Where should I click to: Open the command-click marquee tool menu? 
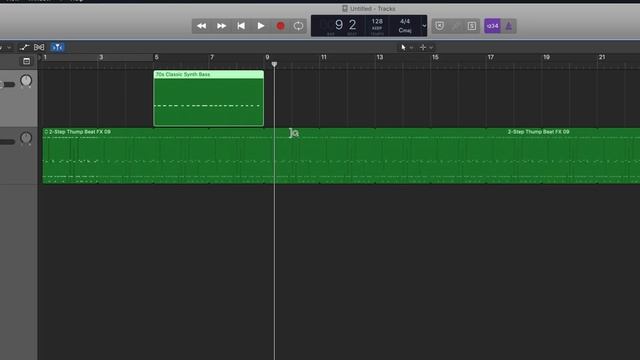426,47
